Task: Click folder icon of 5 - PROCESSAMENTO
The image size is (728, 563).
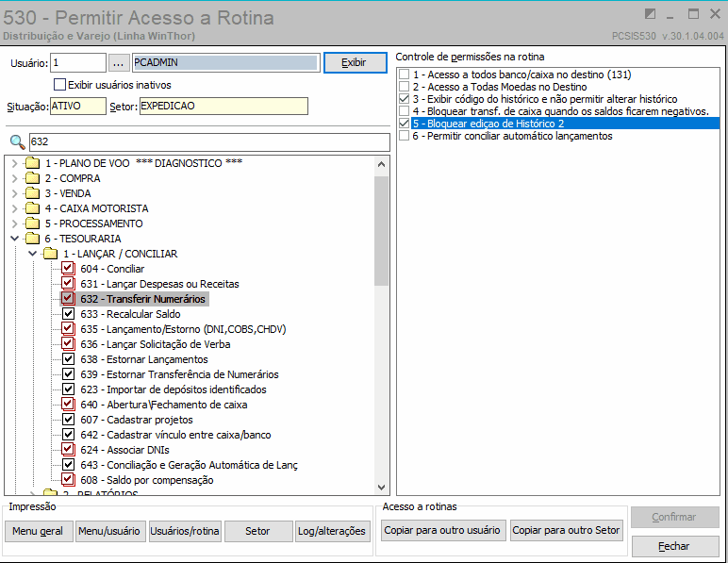Action: tap(32, 224)
